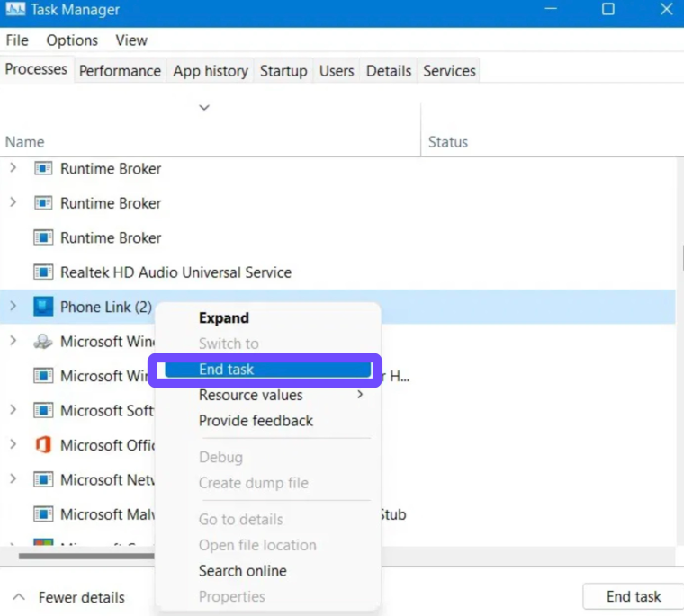The image size is (684, 616).
Task: Select the Realtek HD Audio Universal Service row
Action: pyautogui.click(x=337, y=272)
